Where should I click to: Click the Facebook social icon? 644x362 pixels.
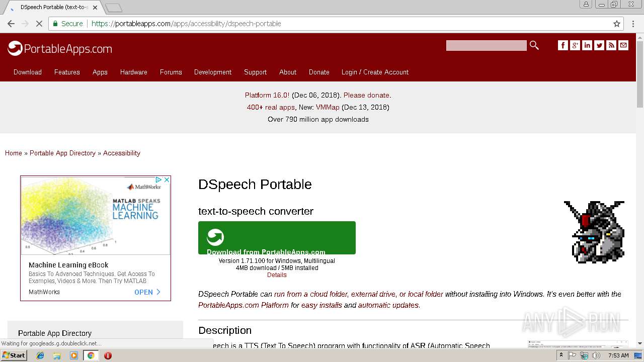pyautogui.click(x=563, y=45)
